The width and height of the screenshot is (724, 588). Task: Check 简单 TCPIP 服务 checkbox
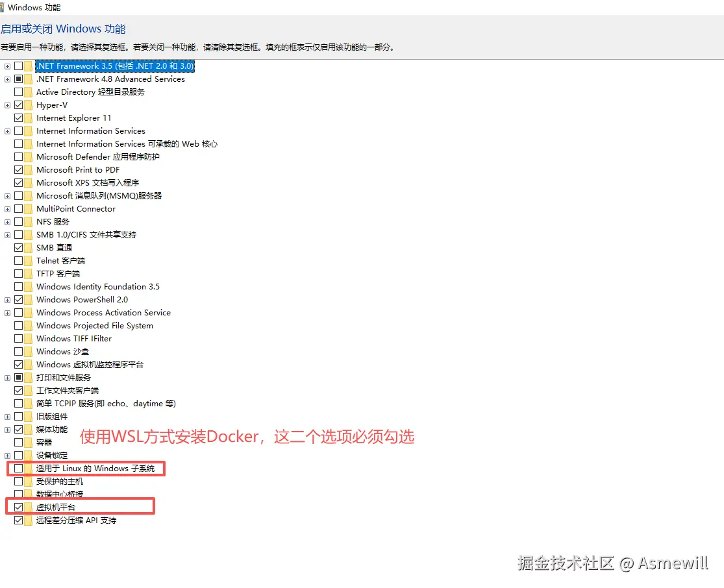click(x=18, y=404)
